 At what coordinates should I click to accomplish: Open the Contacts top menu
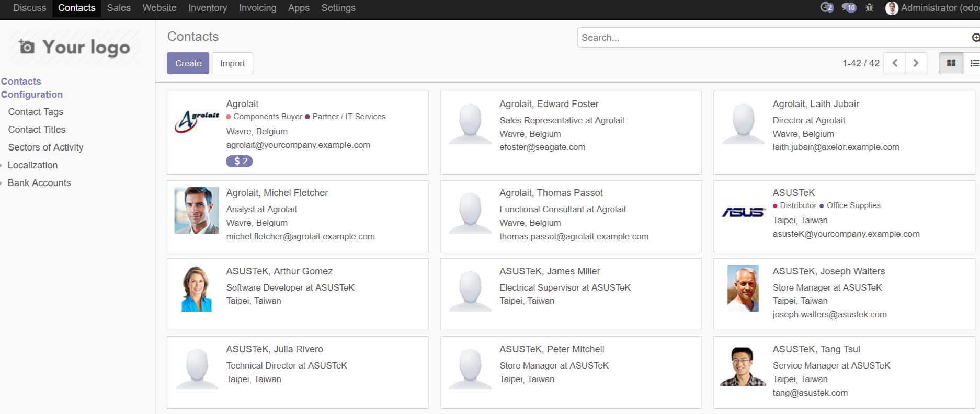[x=77, y=8]
